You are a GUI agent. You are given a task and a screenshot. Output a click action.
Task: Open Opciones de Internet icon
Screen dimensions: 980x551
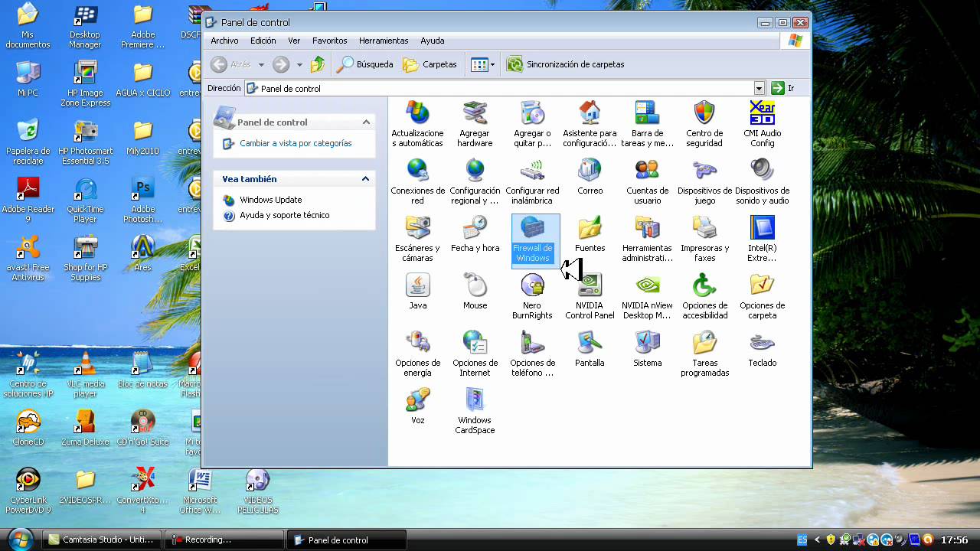click(475, 354)
